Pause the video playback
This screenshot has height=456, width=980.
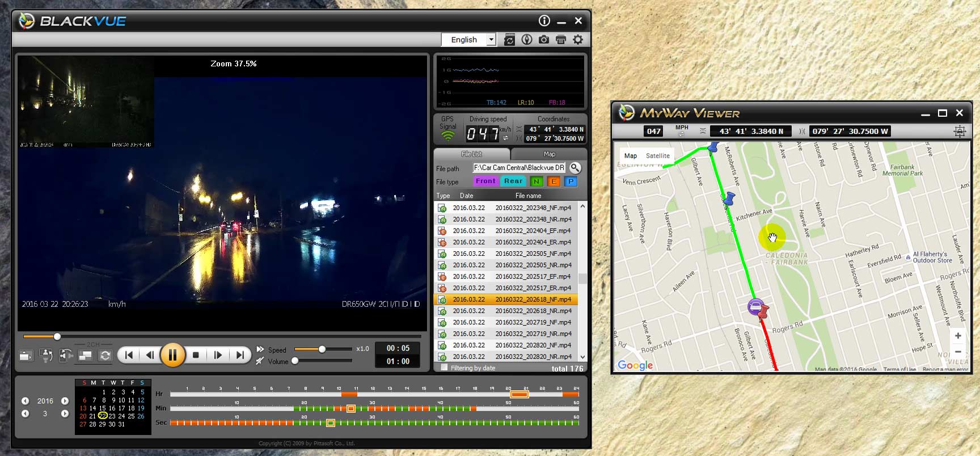coord(172,355)
